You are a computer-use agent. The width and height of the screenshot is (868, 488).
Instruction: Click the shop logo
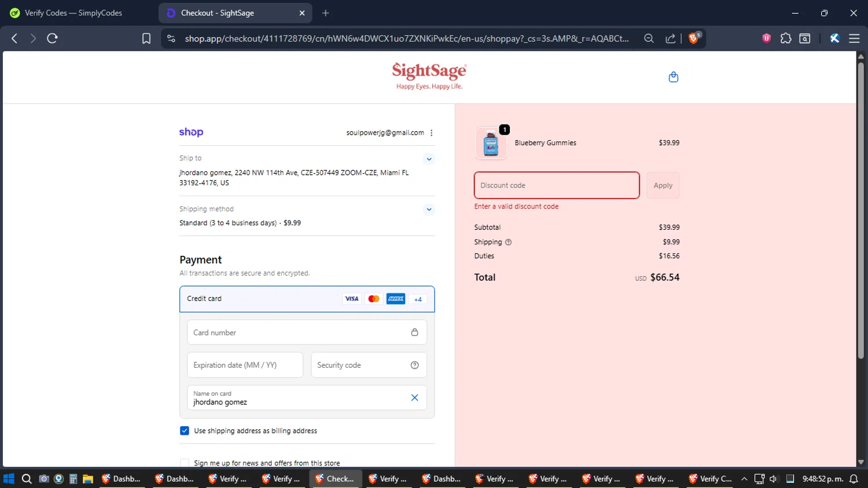point(191,132)
